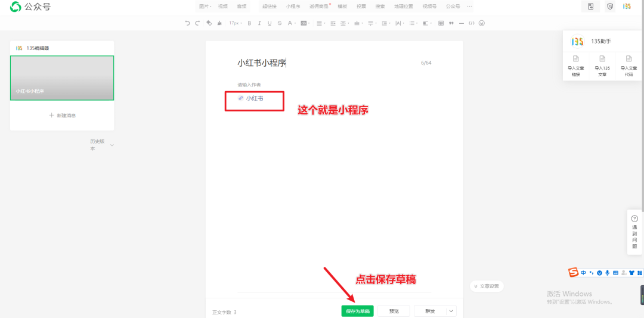Start Sogou voice input microphone

click(608, 273)
